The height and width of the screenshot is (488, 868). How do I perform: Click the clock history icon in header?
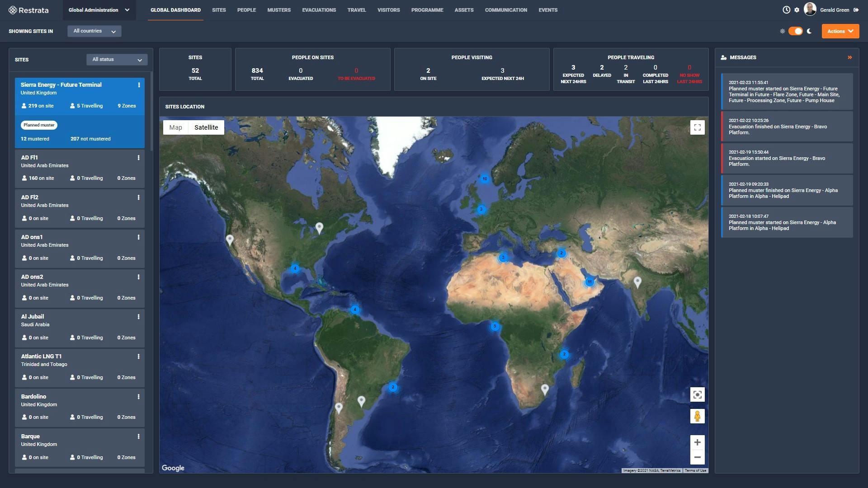(x=786, y=10)
